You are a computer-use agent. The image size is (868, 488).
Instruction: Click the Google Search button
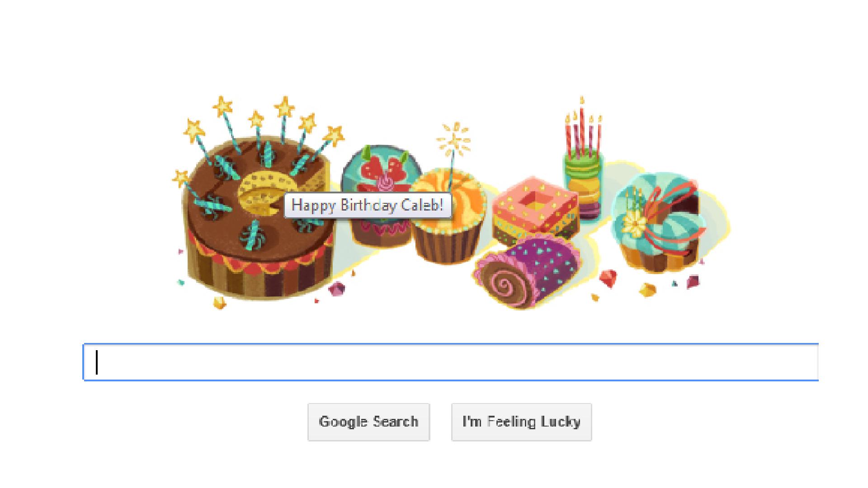point(368,422)
